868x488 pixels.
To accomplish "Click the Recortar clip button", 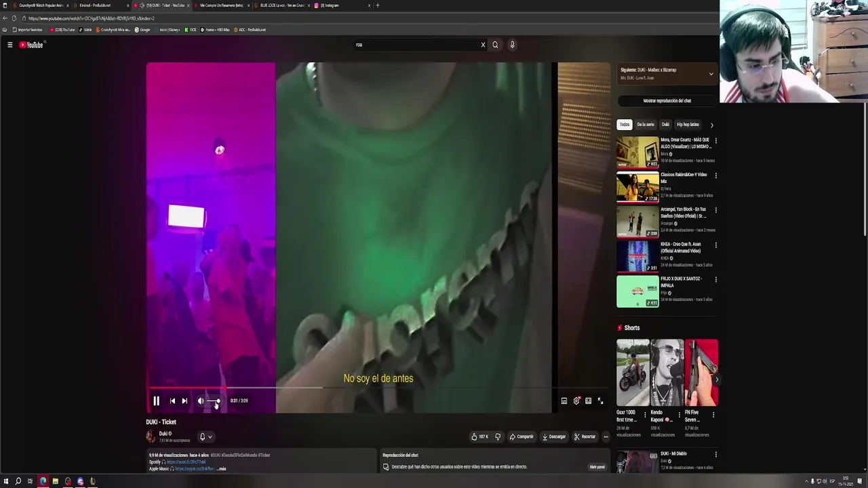I will pyautogui.click(x=585, y=436).
